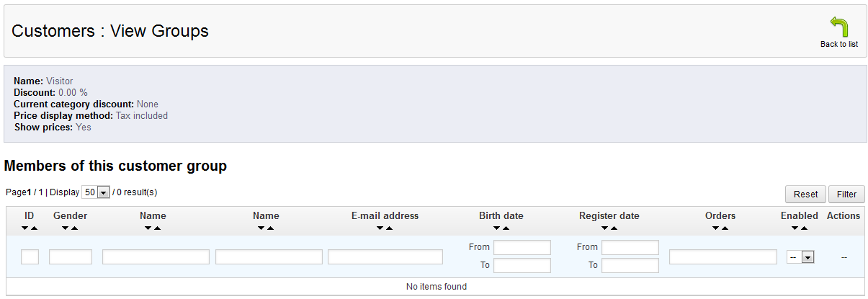
Task: Sort ID column descending with down arrow
Action: 25,228
